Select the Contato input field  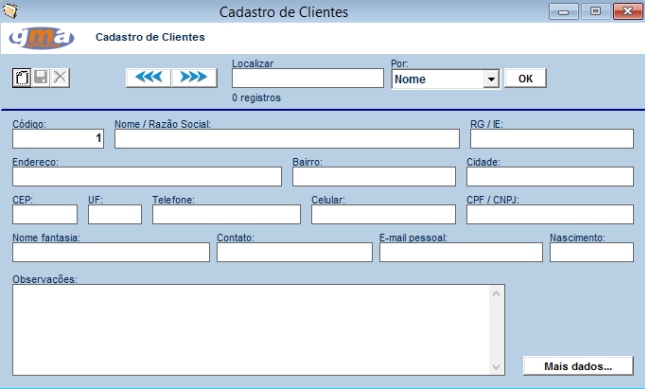point(295,252)
